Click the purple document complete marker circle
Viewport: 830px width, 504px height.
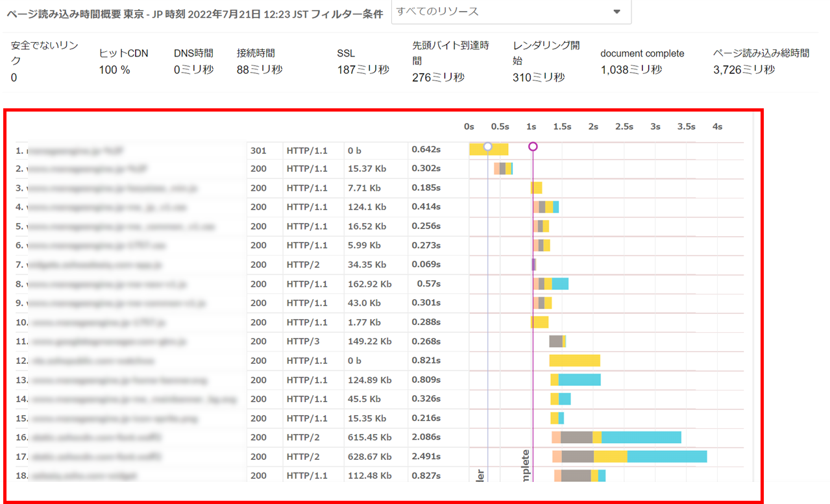(x=533, y=147)
